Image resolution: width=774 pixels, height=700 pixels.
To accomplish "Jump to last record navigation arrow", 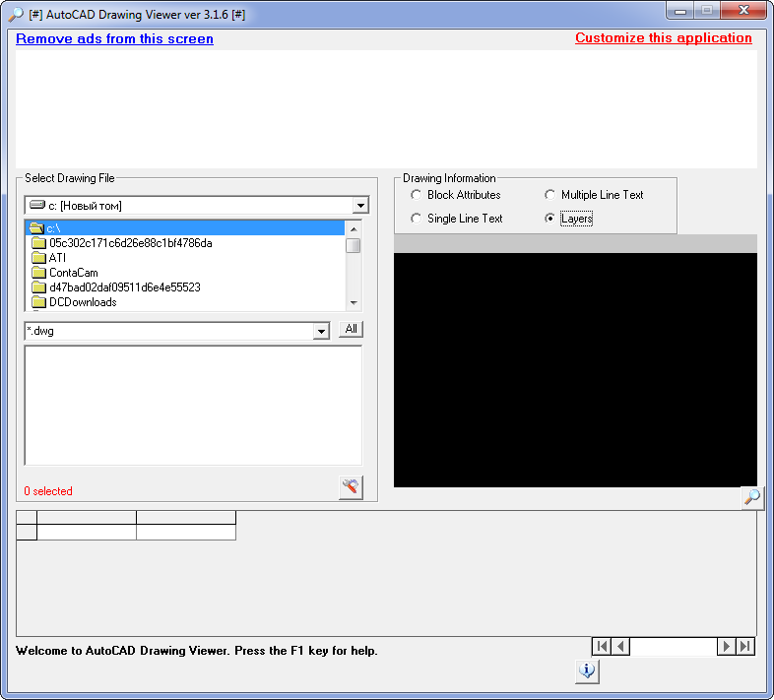I will pyautogui.click(x=745, y=646).
